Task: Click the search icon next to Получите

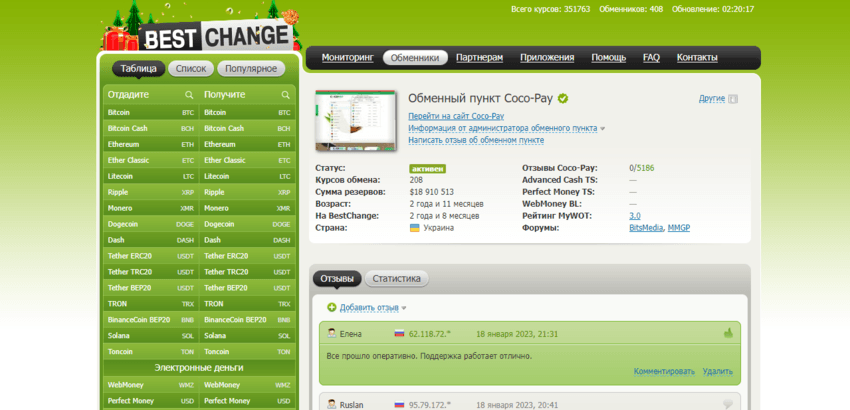Action: [286, 95]
